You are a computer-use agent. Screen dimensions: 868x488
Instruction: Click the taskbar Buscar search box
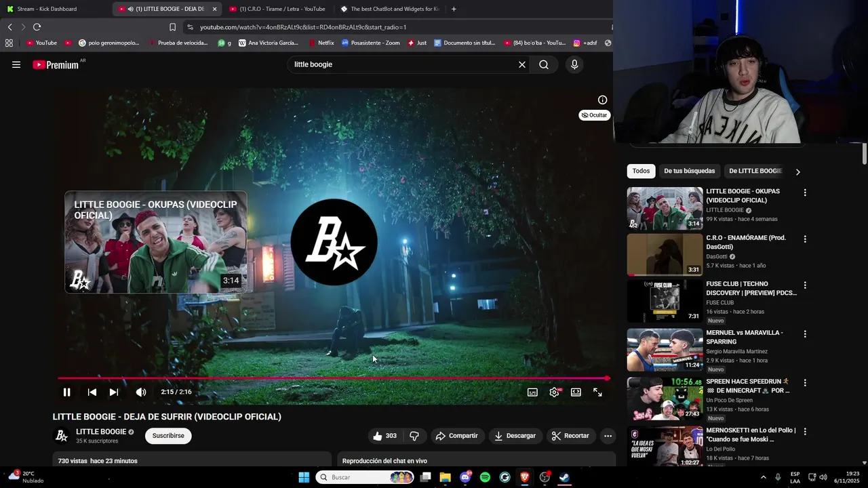(366, 477)
